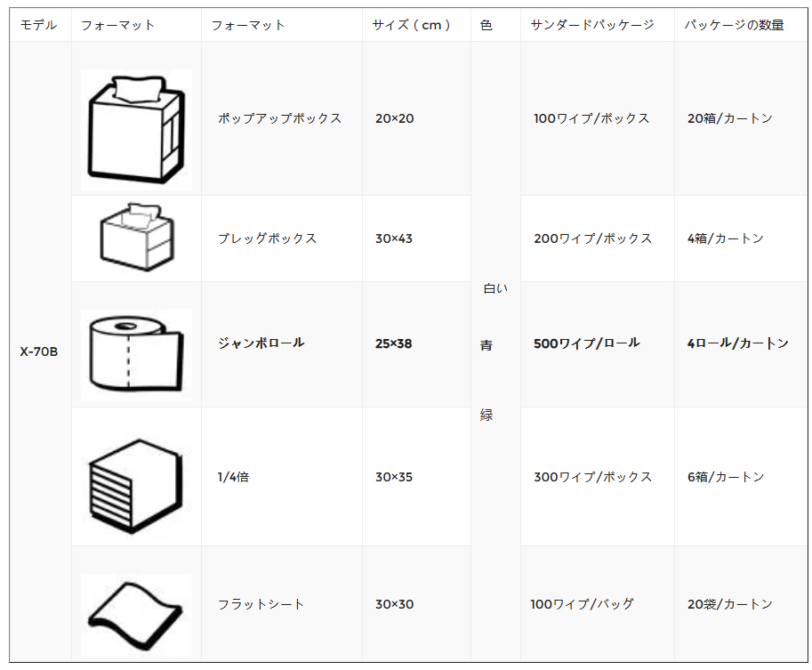Click the 1/4倍 format text
The height and width of the screenshot is (670, 812).
click(233, 477)
